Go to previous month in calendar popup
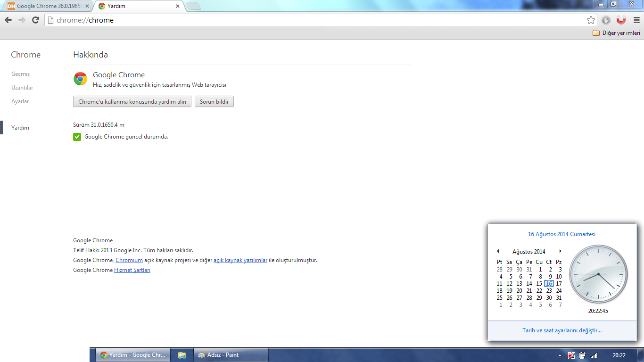The width and height of the screenshot is (644, 362). [x=498, y=251]
